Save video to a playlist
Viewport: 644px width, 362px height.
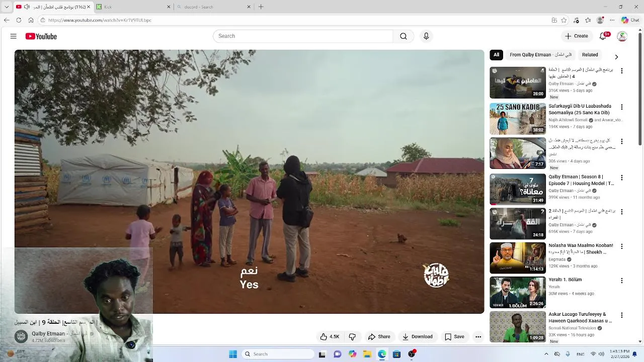tap(454, 337)
